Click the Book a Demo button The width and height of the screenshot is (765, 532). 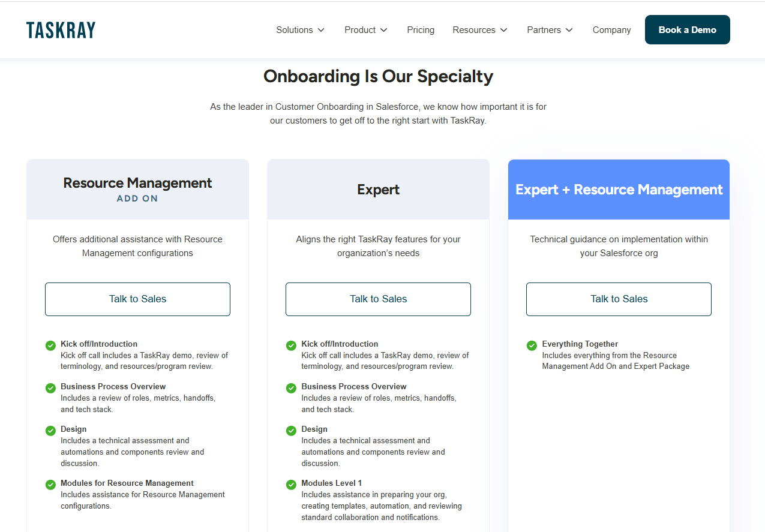[688, 30]
